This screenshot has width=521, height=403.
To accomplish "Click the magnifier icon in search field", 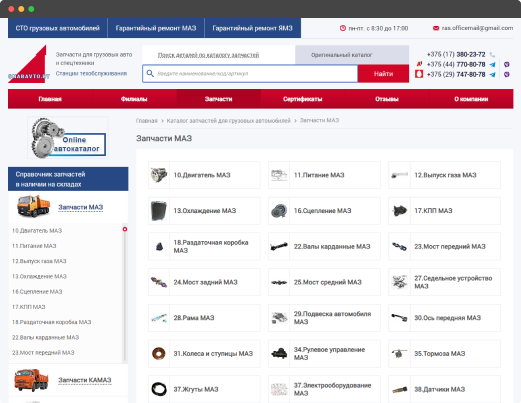I will 150,73.
